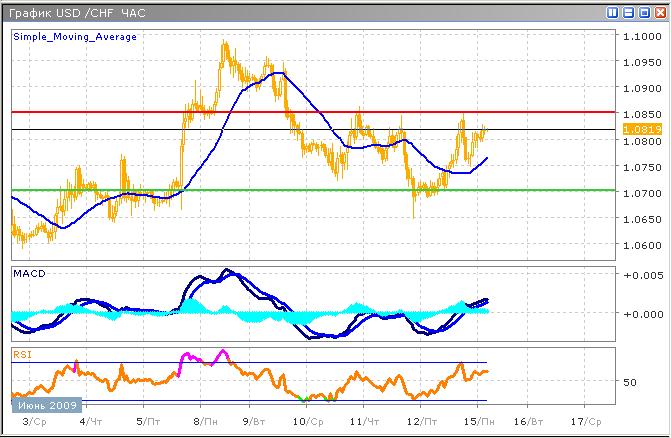Screen dimensions: 671x438
Task: Maximize the USD/CHF chart window
Action: (x=643, y=12)
